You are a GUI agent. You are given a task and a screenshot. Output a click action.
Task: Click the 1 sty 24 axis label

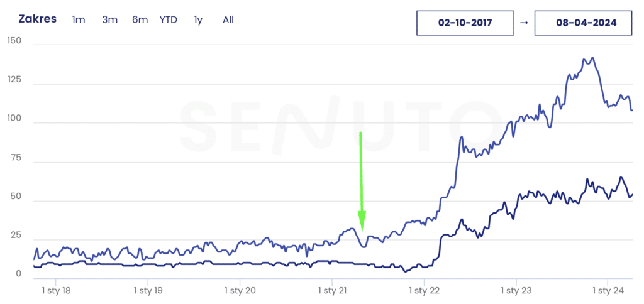(x=608, y=290)
